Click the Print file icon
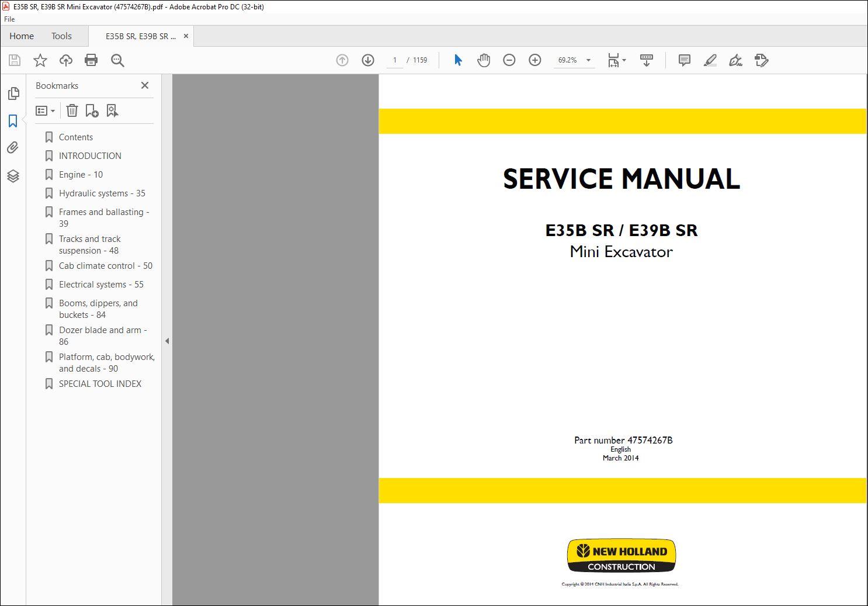Viewport: 868px width, 606px height. (91, 60)
